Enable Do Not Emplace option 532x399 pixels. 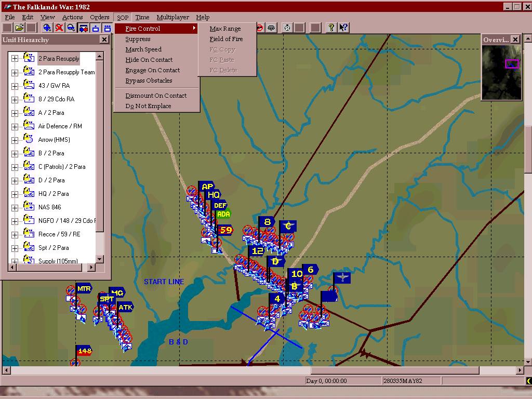(x=148, y=106)
